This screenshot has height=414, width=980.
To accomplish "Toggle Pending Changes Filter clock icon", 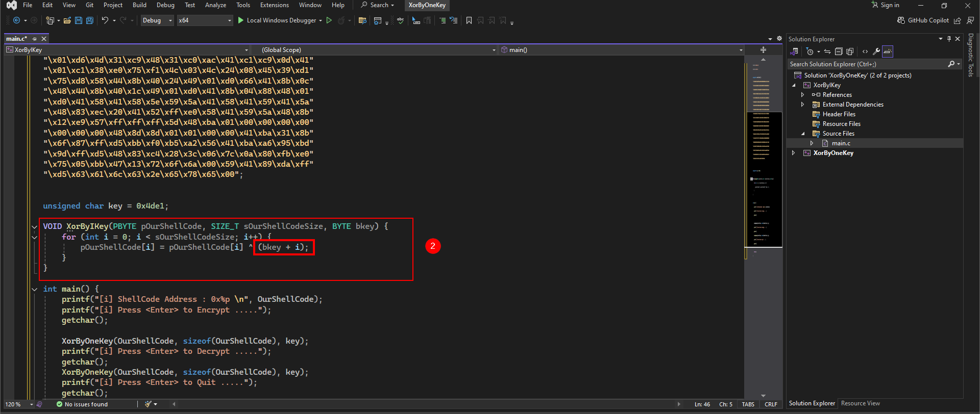I will [x=810, y=51].
